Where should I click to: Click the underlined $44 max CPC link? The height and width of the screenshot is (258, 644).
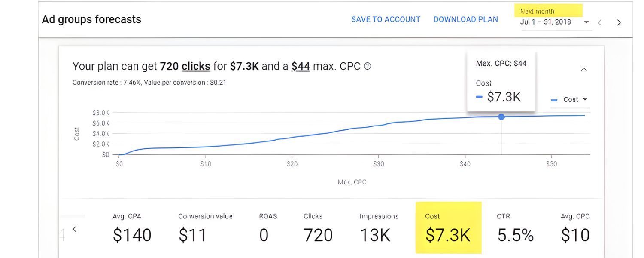click(301, 66)
